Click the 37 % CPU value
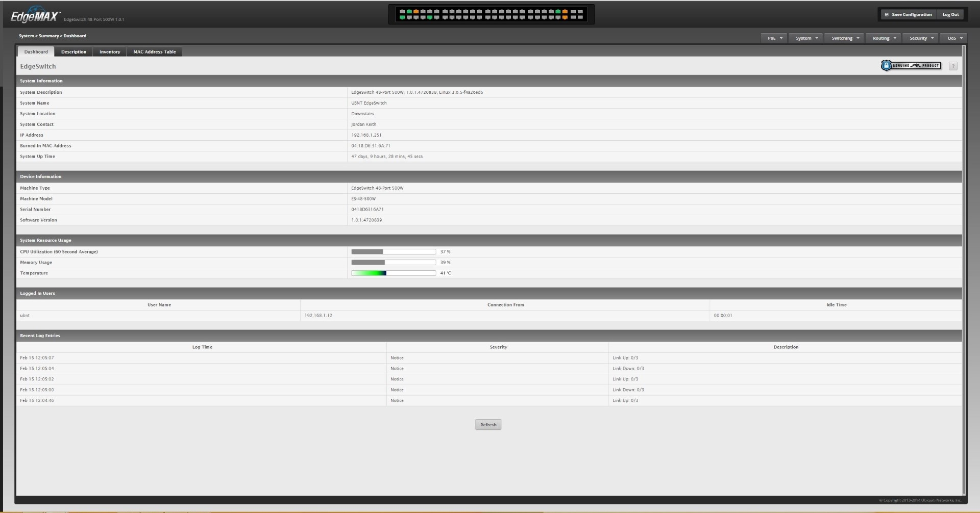Viewport: 980px width, 513px height. point(445,252)
